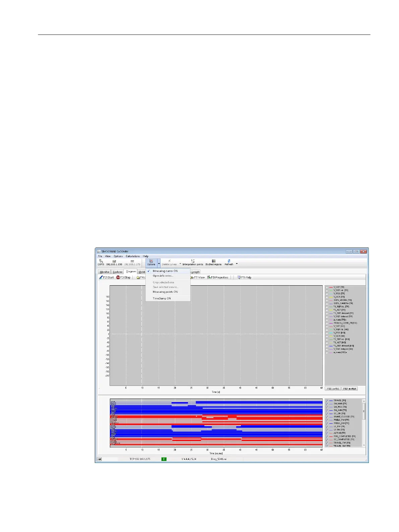Click the F1-Help icon
The height and width of the screenshot is (532, 399).
tap(239, 277)
